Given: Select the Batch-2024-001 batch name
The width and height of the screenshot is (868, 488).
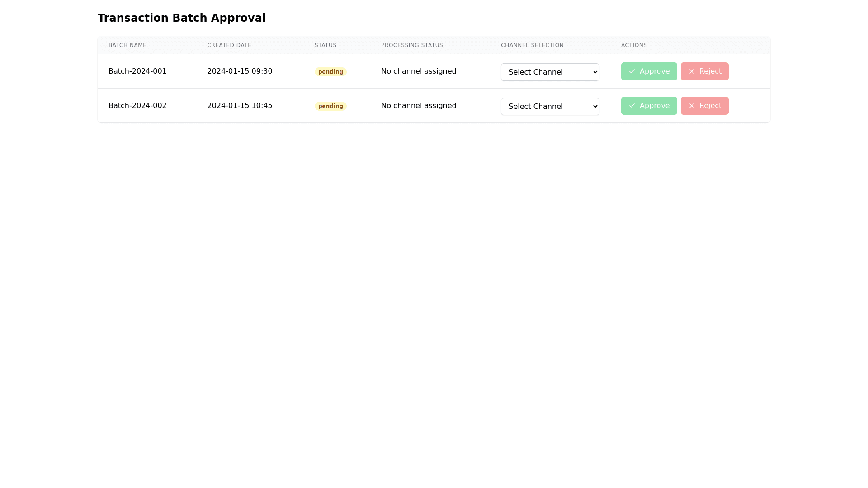Looking at the screenshot, I should [x=137, y=71].
